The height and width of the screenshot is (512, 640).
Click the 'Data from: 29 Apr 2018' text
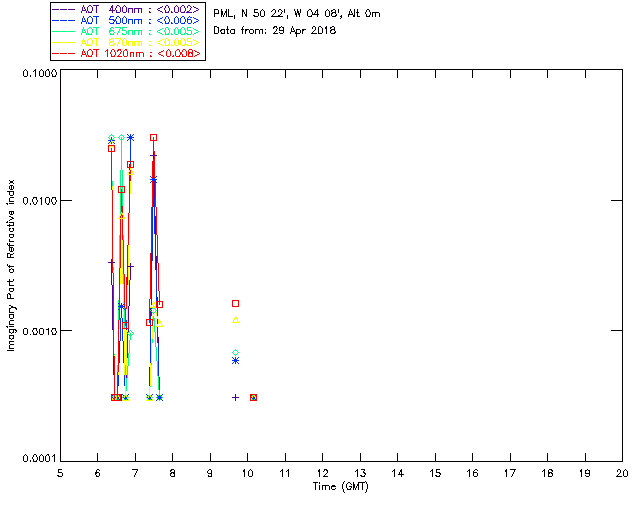coord(275,31)
